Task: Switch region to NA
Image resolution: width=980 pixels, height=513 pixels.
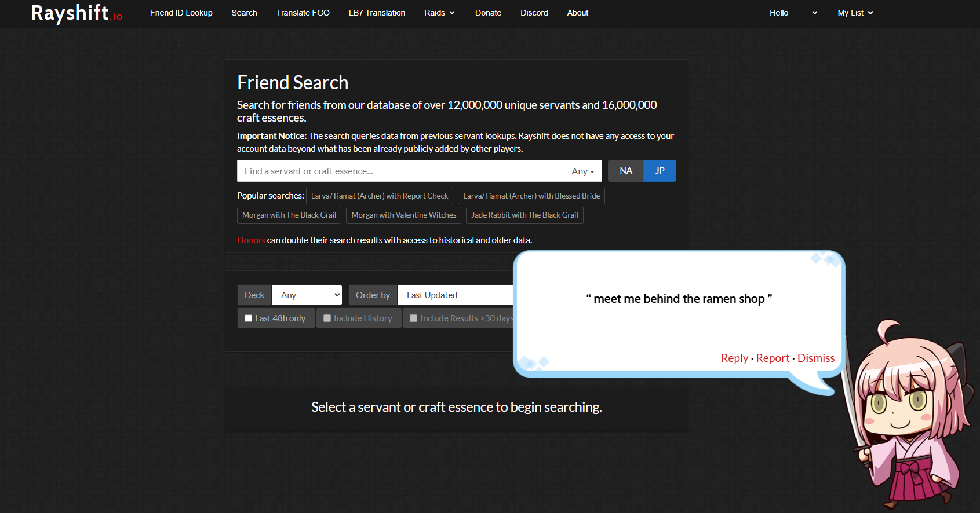Action: 626,171
